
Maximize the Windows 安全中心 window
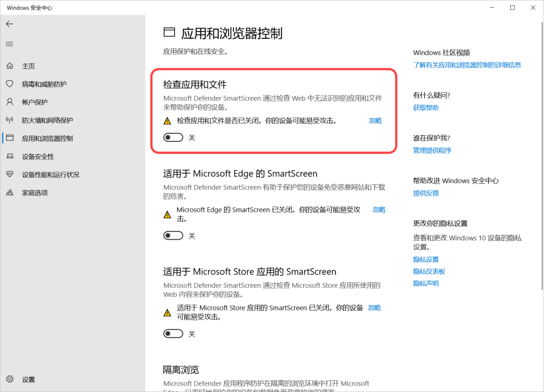coord(512,8)
